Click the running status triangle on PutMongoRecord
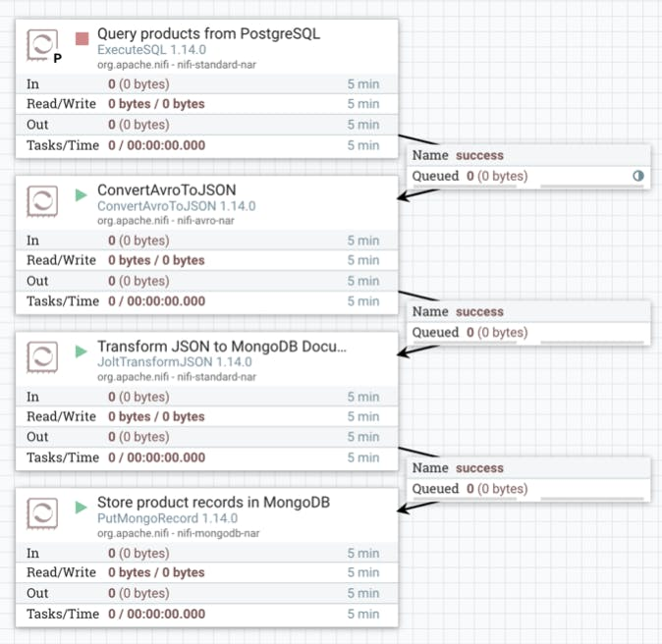The image size is (662, 644). pos(82,508)
